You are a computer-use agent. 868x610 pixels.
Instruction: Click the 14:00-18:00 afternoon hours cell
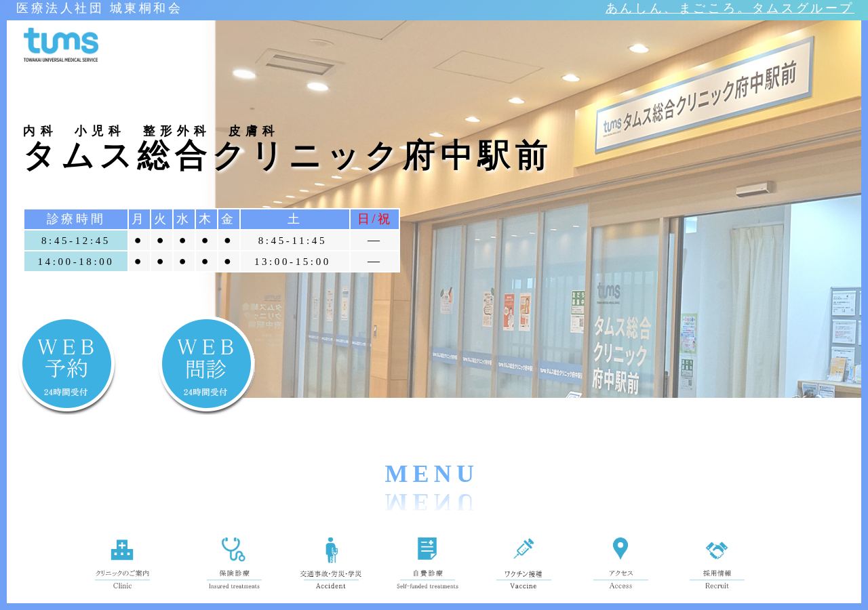76,262
